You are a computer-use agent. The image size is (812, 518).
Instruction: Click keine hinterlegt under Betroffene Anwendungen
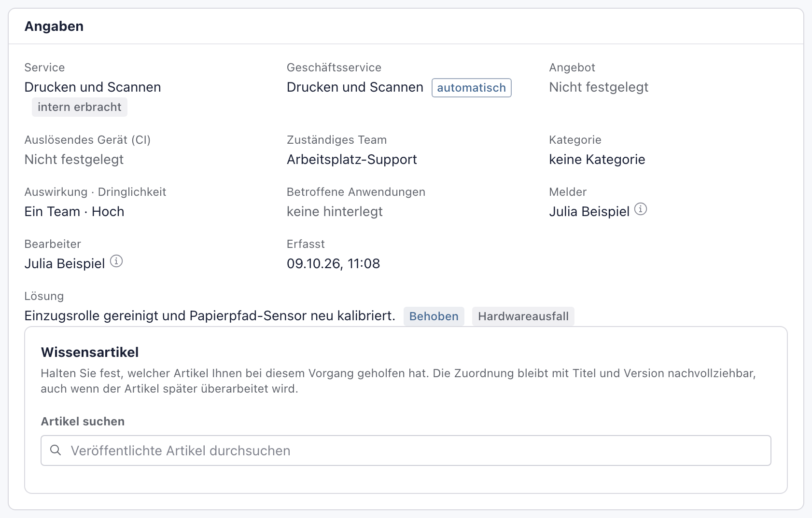click(335, 212)
